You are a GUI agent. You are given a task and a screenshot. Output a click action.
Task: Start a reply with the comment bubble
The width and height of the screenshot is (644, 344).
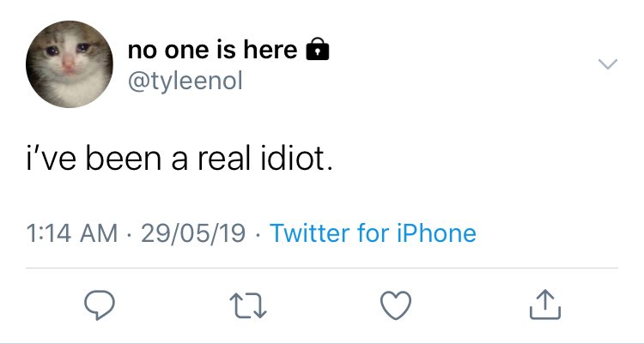click(100, 305)
